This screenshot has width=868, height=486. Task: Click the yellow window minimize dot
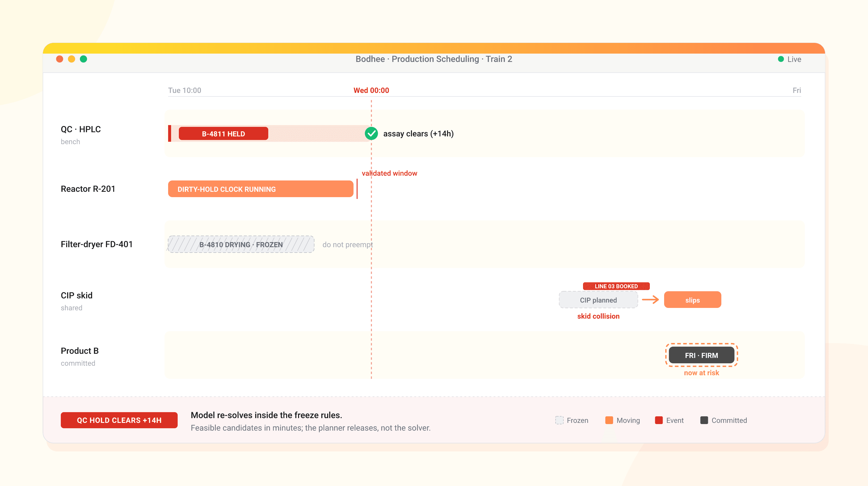point(72,59)
